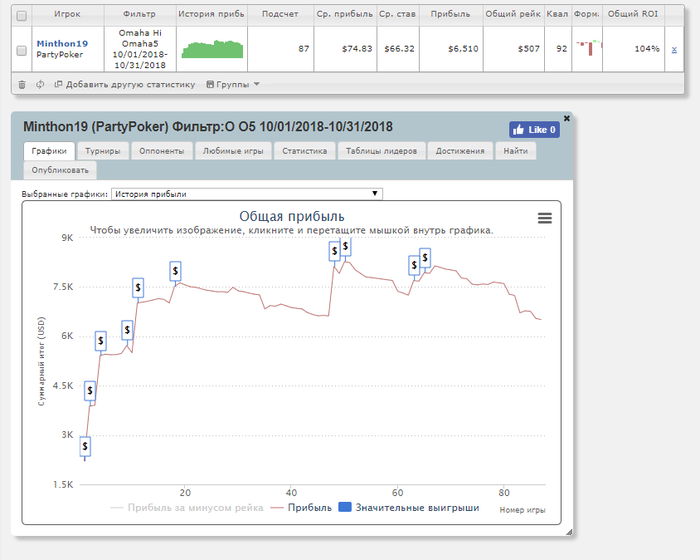700x560 pixels.
Task: Click the trash delete icon below the table
Action: 22,84
